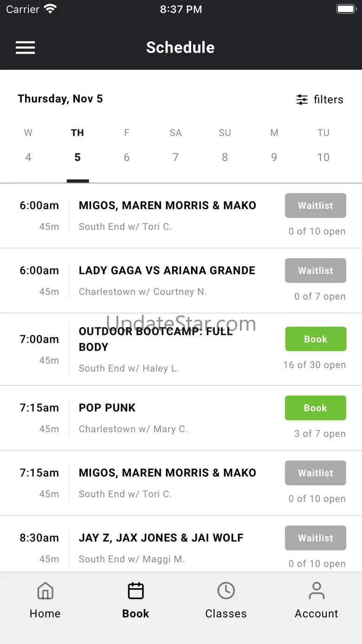This screenshot has width=362, height=644.
Task: Open the hamburger menu
Action: pos(26,47)
